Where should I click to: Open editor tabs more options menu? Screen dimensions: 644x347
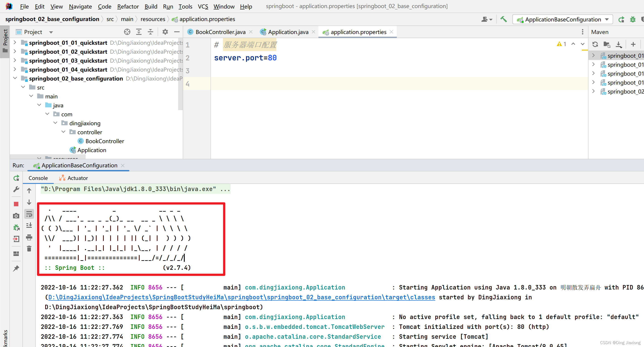coord(582,32)
